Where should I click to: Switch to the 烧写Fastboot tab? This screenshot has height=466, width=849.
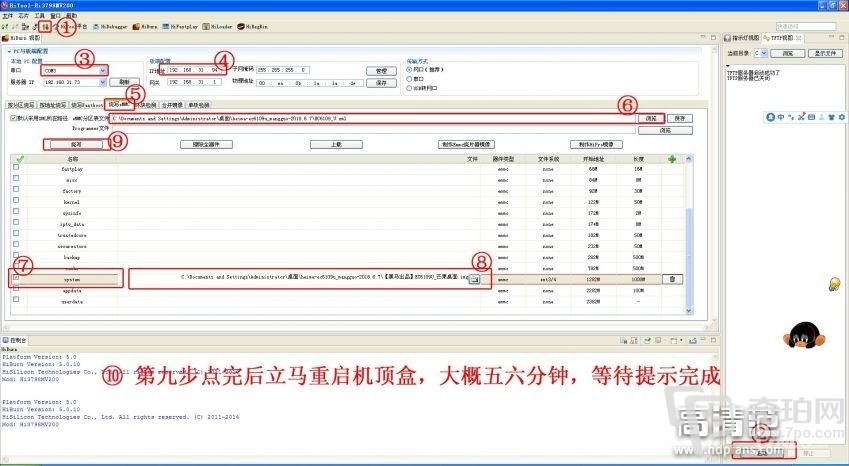coord(87,105)
